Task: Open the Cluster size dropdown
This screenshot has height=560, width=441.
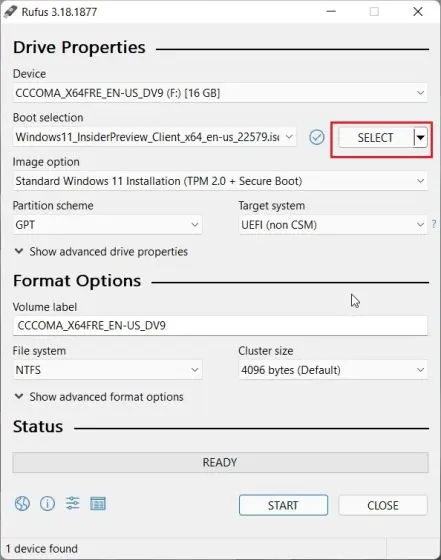Action: pyautogui.click(x=332, y=370)
